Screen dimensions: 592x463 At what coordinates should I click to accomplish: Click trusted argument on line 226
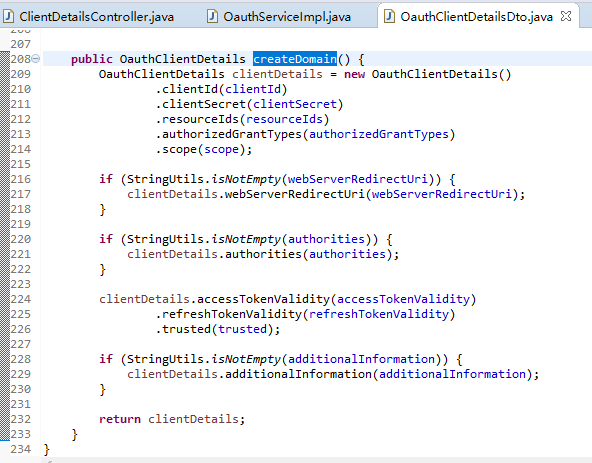tap(242, 329)
